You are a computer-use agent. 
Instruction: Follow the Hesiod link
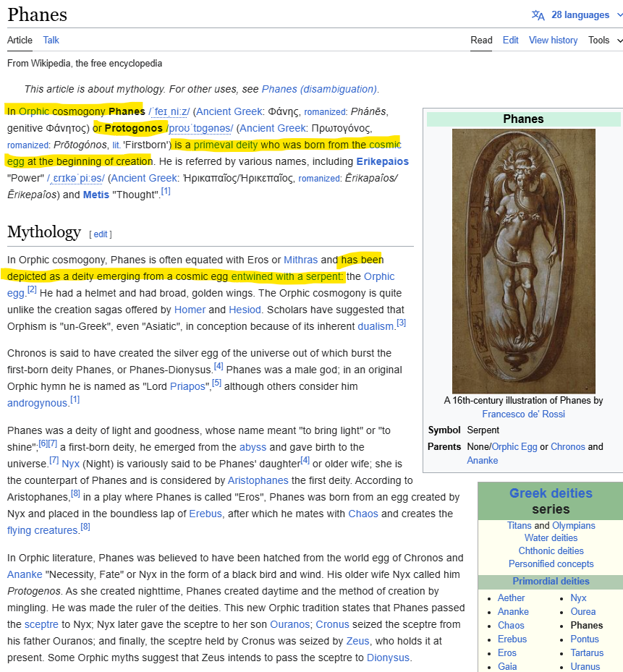245,310
